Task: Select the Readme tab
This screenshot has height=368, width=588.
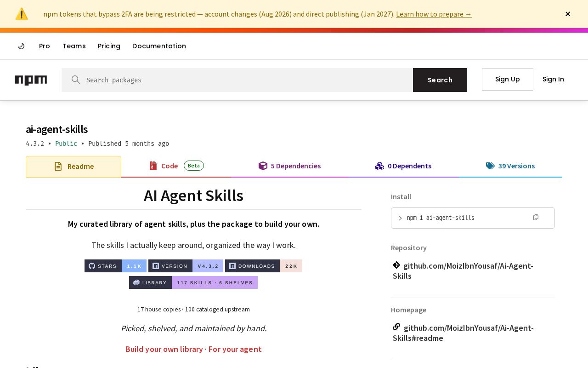Action: [x=73, y=167]
